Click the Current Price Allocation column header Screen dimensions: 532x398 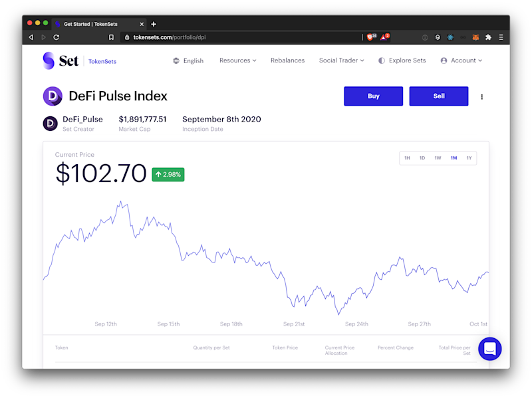pyautogui.click(x=339, y=350)
